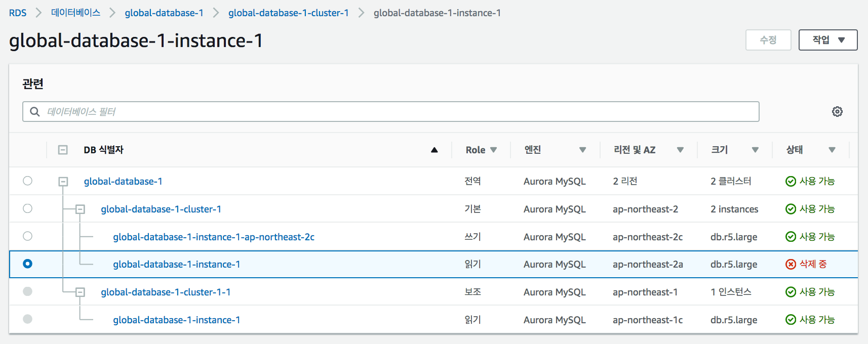Select radio for instance-1-ap-northeast-2c writer
This screenshot has width=868, height=344.
pyautogui.click(x=28, y=236)
